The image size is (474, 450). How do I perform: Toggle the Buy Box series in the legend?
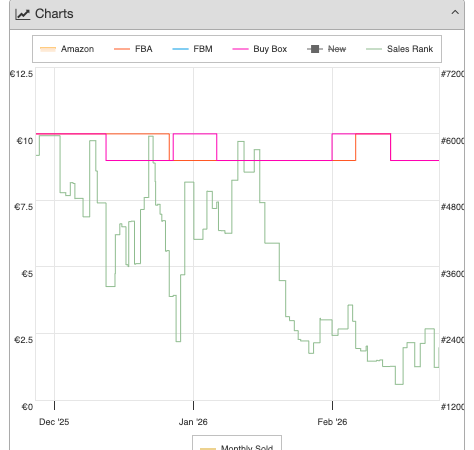tap(260, 49)
